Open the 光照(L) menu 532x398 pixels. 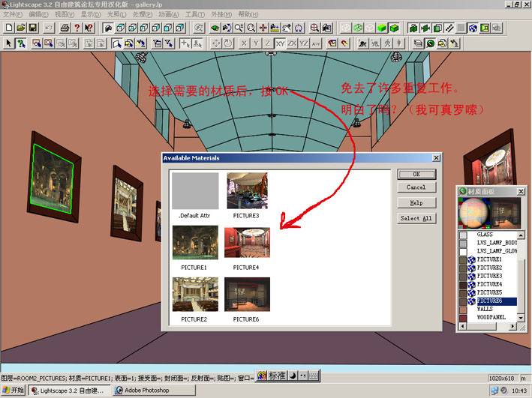pos(117,14)
